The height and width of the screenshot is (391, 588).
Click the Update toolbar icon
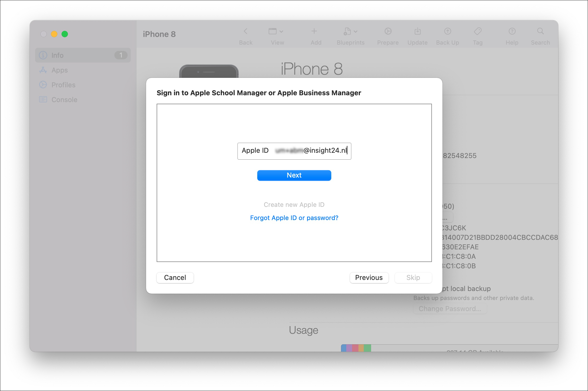418,31
